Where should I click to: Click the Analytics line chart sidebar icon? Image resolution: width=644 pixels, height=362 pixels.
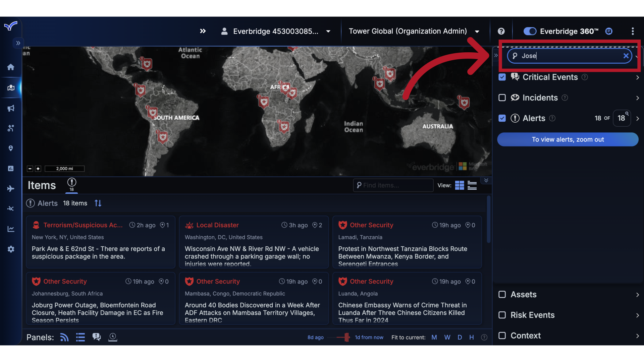(x=11, y=229)
